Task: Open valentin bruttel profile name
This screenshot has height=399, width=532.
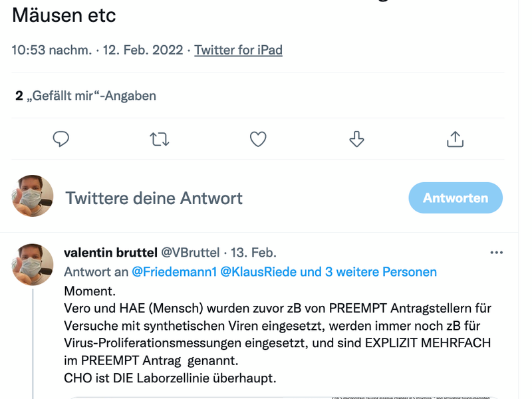Action: click(x=110, y=253)
